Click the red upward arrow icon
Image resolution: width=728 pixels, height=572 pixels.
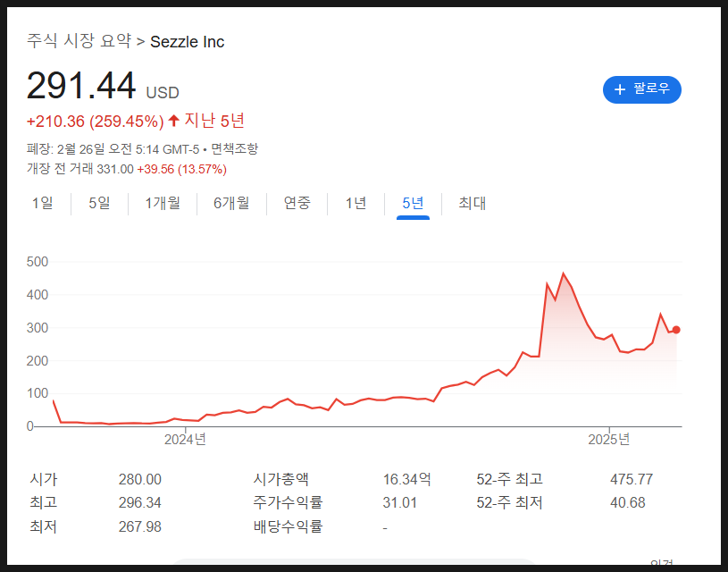coord(173,121)
